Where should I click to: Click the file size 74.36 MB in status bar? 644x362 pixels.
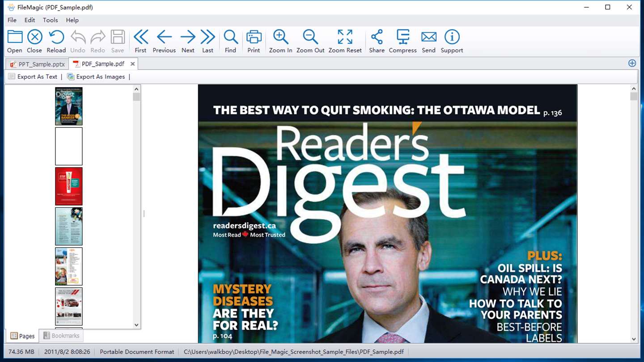click(x=21, y=352)
